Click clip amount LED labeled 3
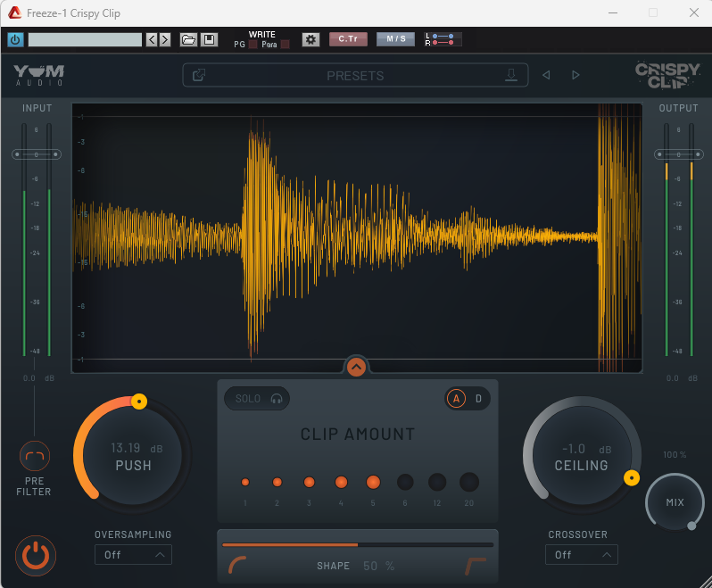This screenshot has width=712, height=588. point(310,482)
